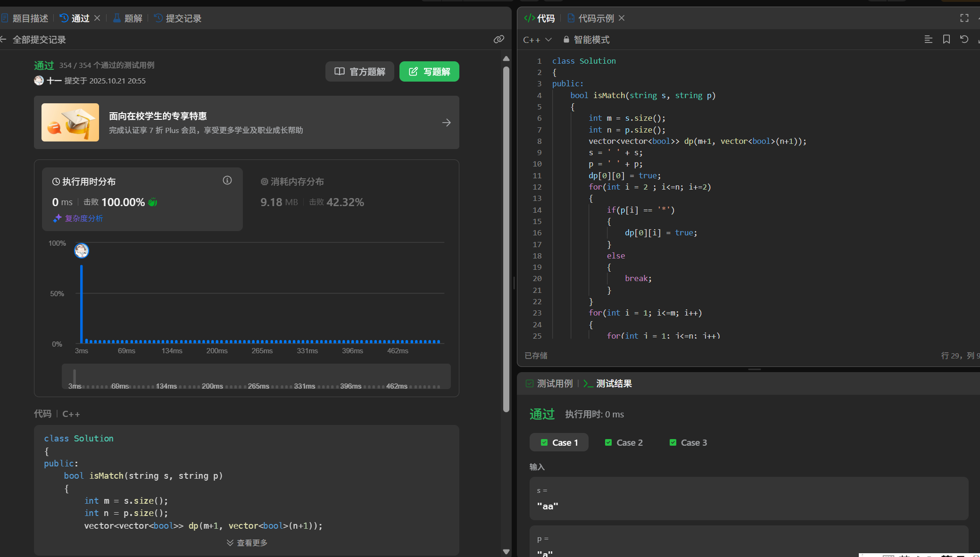Click the fullscreen editor icon
980x557 pixels.
964,18
